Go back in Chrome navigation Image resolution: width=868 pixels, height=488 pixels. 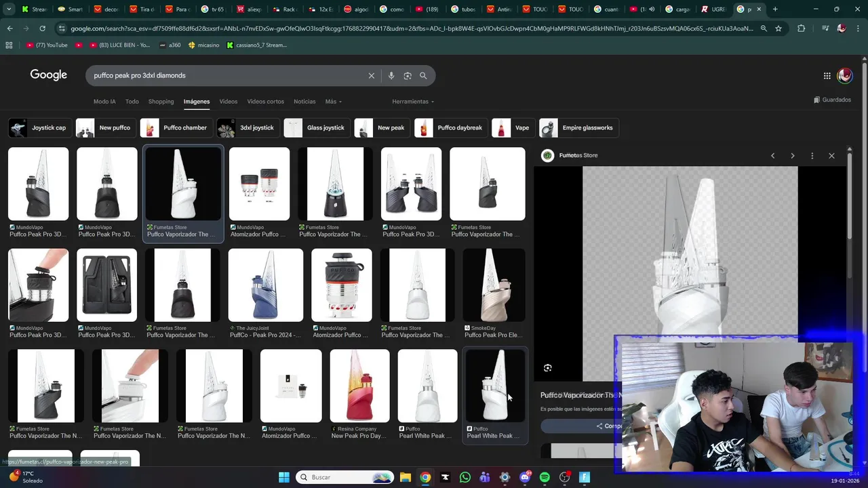click(9, 28)
